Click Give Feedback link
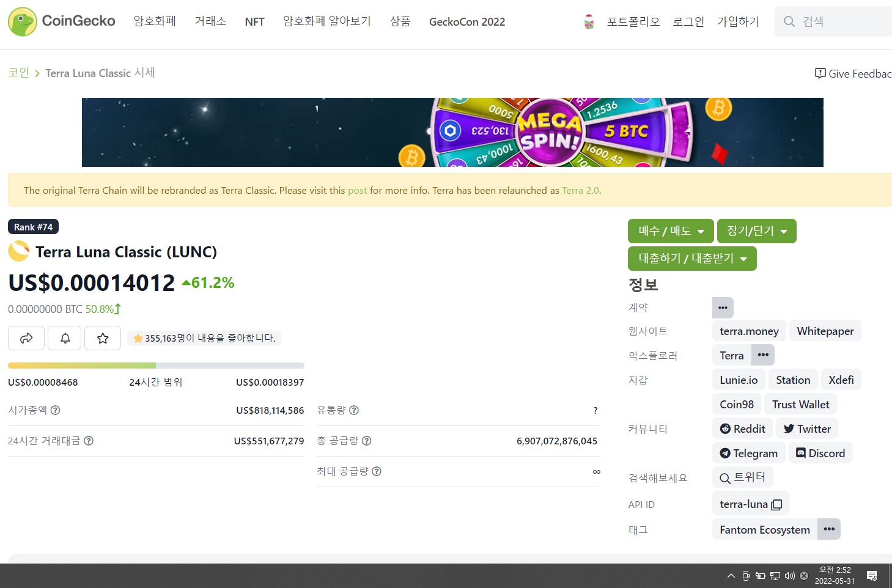Viewport: 892px width, 588px height. tap(853, 73)
